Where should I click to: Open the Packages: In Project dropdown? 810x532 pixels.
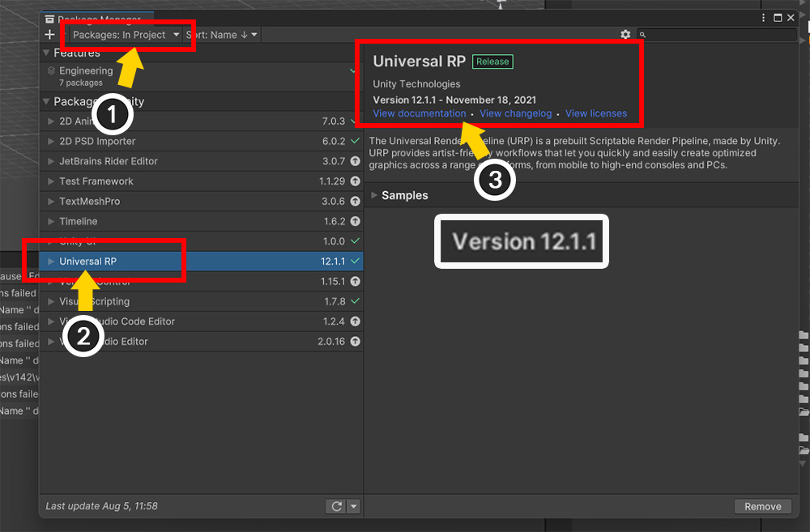126,35
